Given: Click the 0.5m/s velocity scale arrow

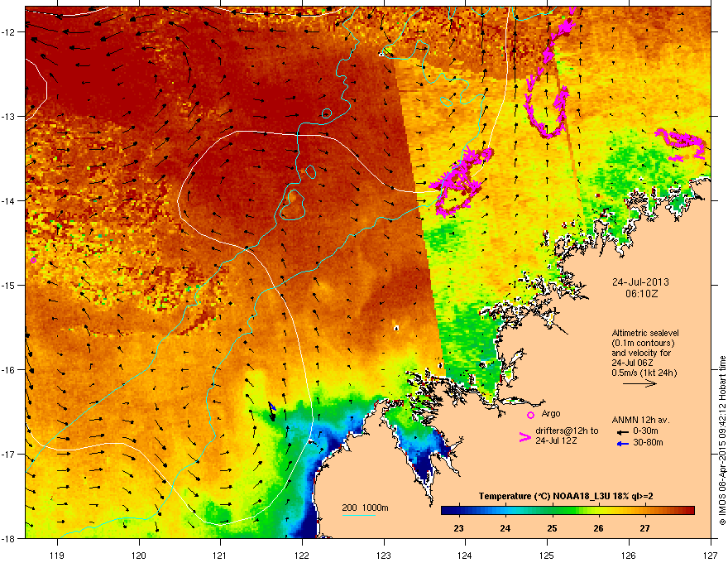Looking at the screenshot, I should pyautogui.click(x=639, y=383).
